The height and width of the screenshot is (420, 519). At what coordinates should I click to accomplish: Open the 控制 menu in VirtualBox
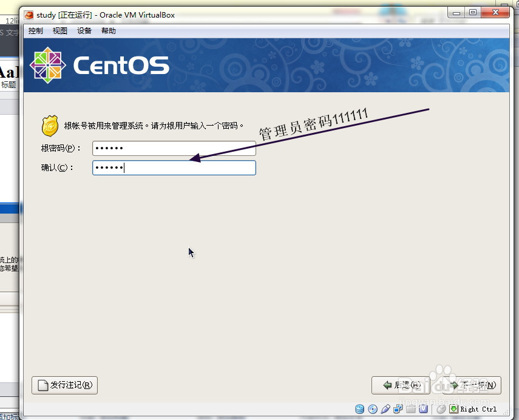pos(35,31)
